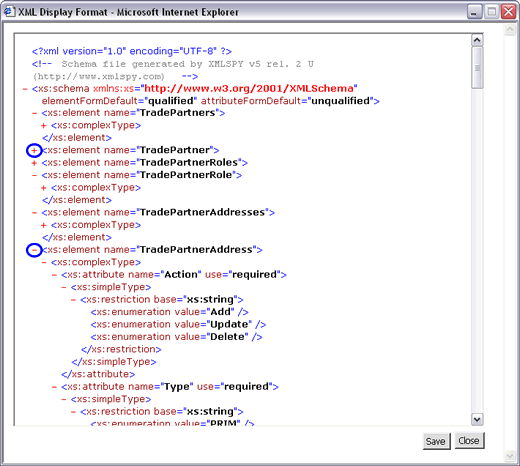Collapse the Type attribute node
The image size is (520, 466).
pyautogui.click(x=54, y=387)
